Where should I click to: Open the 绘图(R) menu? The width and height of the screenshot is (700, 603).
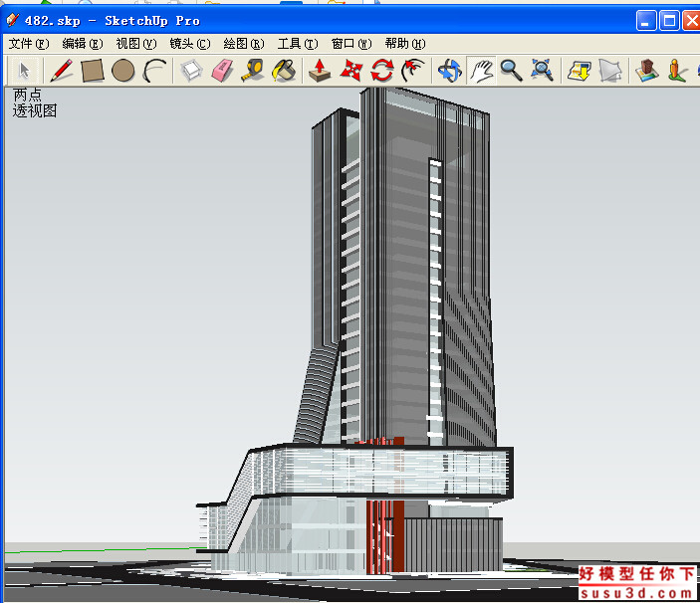coord(244,44)
